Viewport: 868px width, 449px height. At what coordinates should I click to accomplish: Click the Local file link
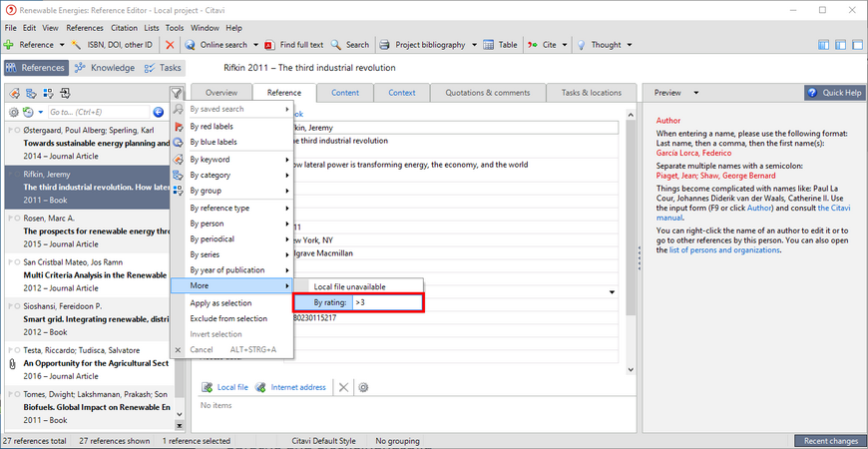[x=232, y=387]
